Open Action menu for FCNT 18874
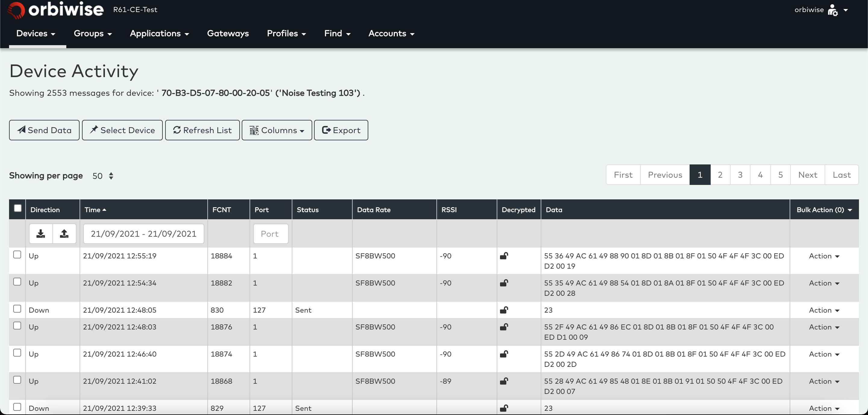 824,354
